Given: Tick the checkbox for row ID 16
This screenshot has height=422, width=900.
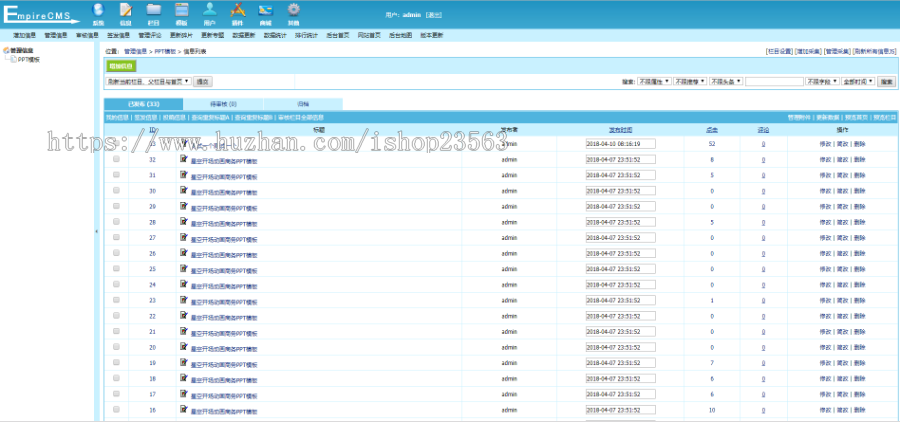Looking at the screenshot, I should click(x=117, y=409).
